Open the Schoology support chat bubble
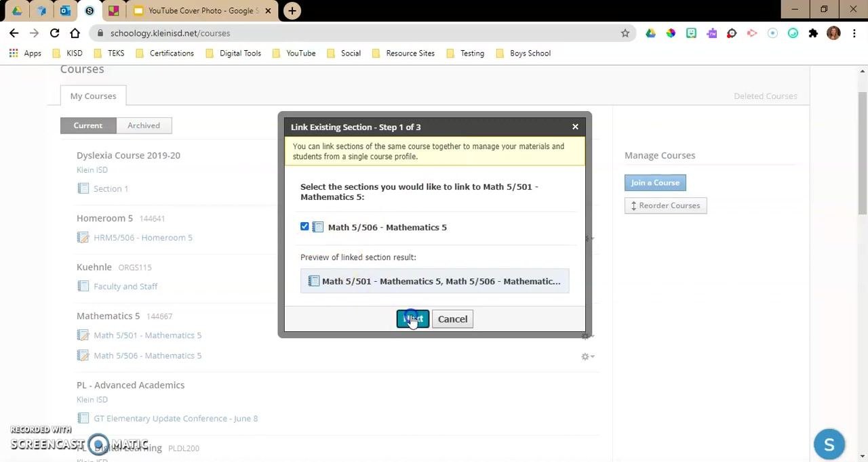This screenshot has width=868, height=462. pos(829,444)
